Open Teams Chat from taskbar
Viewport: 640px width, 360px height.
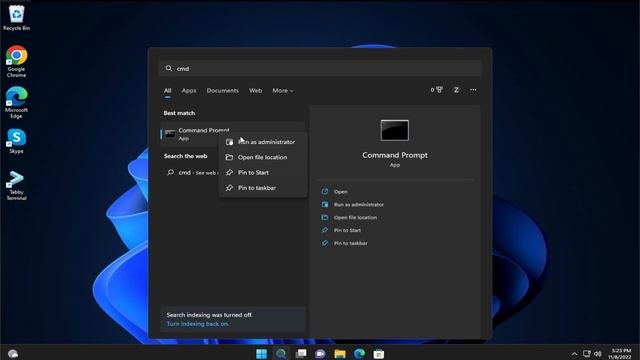pos(320,353)
